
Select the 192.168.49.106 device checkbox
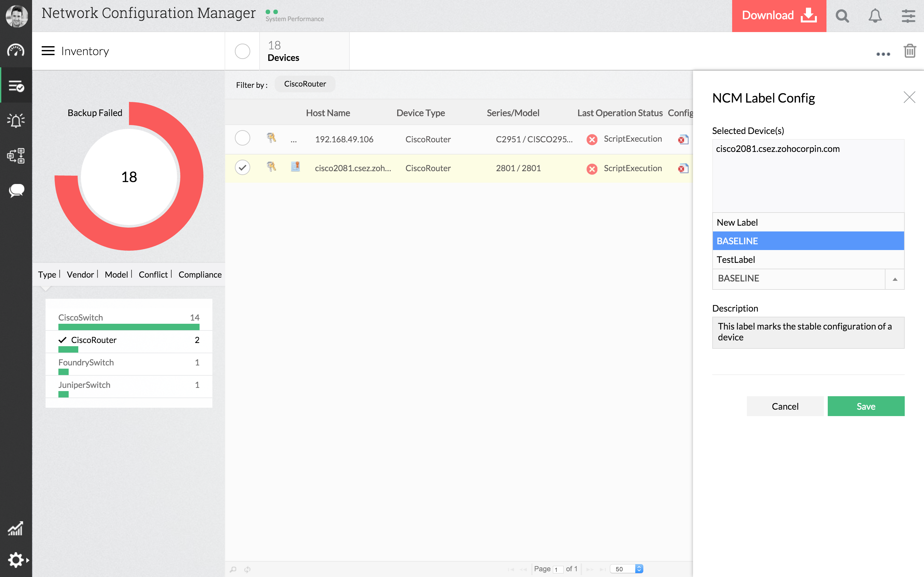point(243,138)
